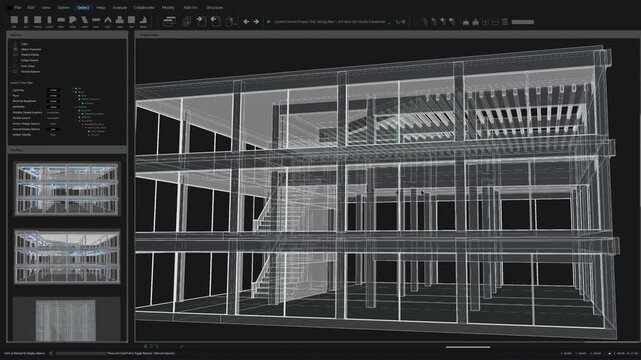
Task: Click the export left-arrow document icon
Action: 215,21
